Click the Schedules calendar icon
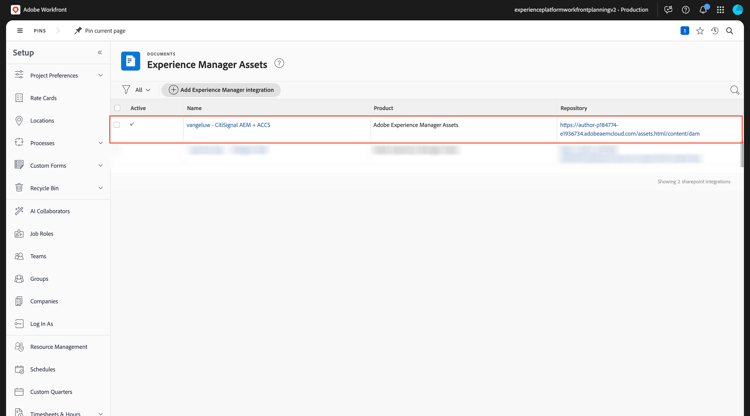The image size is (750, 416). click(x=19, y=369)
